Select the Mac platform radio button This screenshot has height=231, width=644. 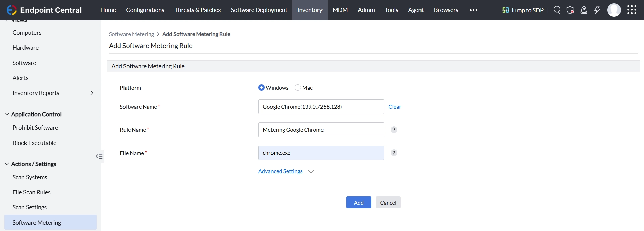tap(298, 88)
